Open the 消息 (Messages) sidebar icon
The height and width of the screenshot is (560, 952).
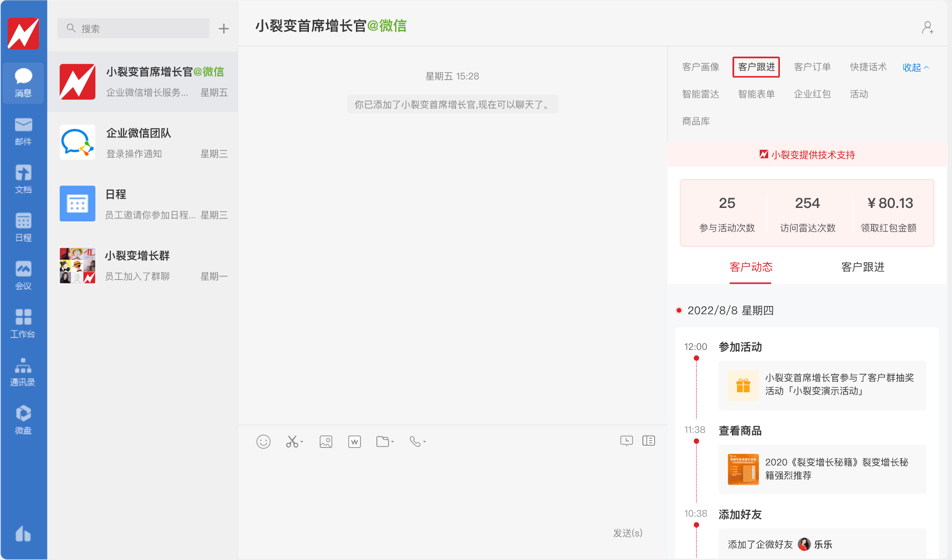[x=23, y=82]
